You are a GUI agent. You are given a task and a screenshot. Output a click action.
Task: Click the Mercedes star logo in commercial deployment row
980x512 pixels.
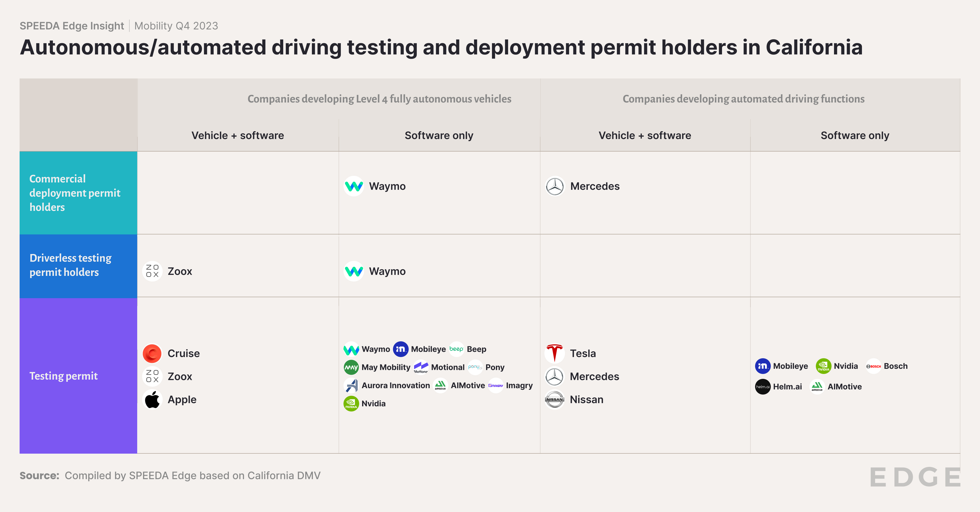coord(555,186)
